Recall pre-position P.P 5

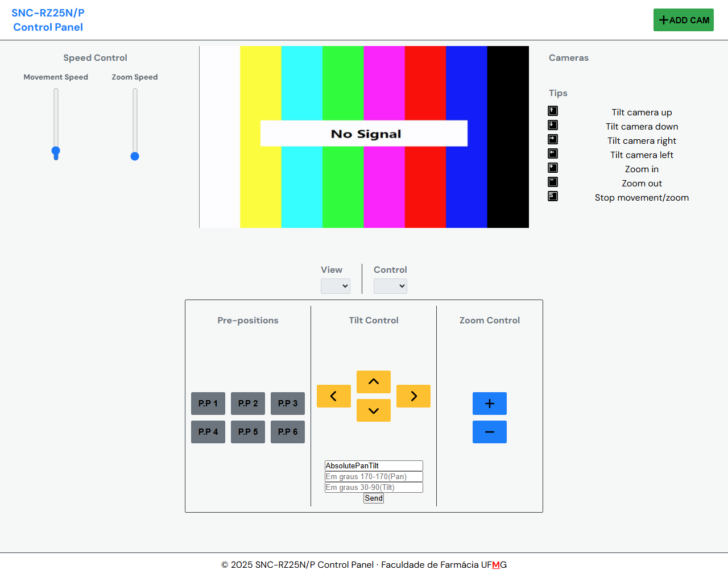coord(248,432)
